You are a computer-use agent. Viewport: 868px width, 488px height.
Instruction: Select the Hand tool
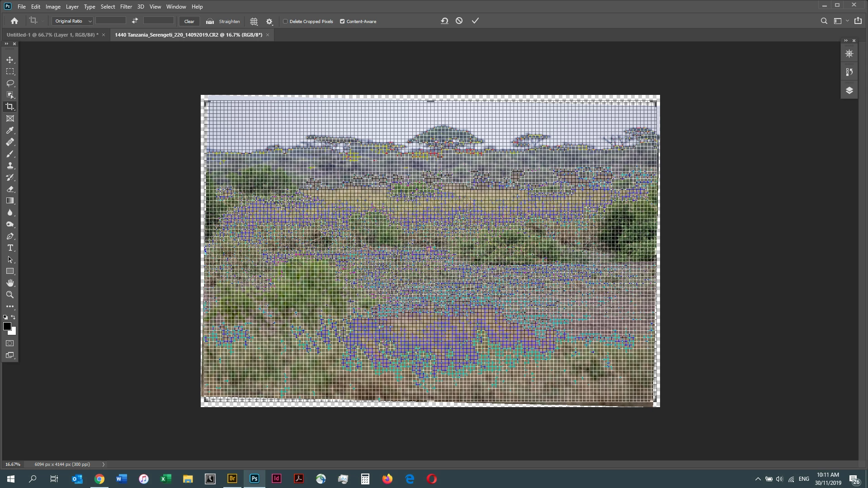point(10,283)
